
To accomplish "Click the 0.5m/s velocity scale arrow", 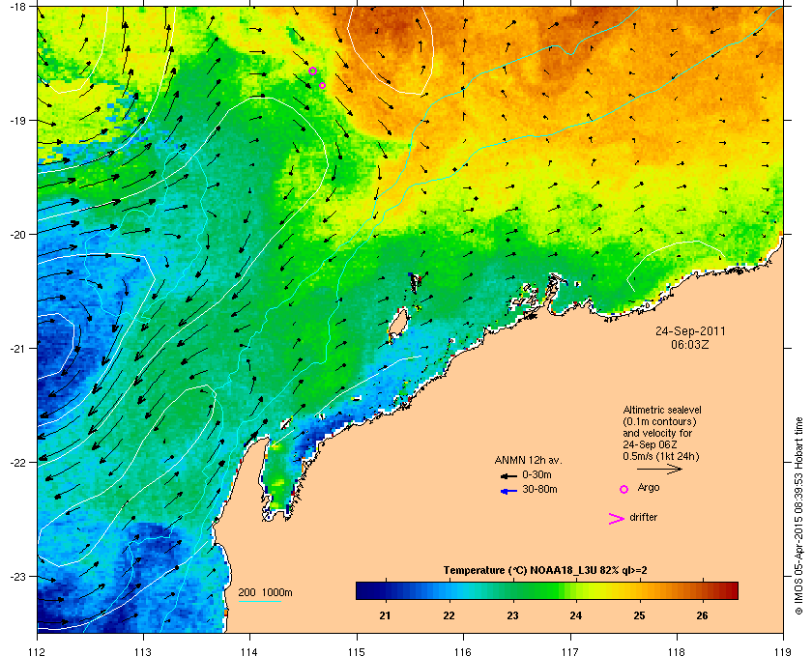I will click(x=659, y=469).
